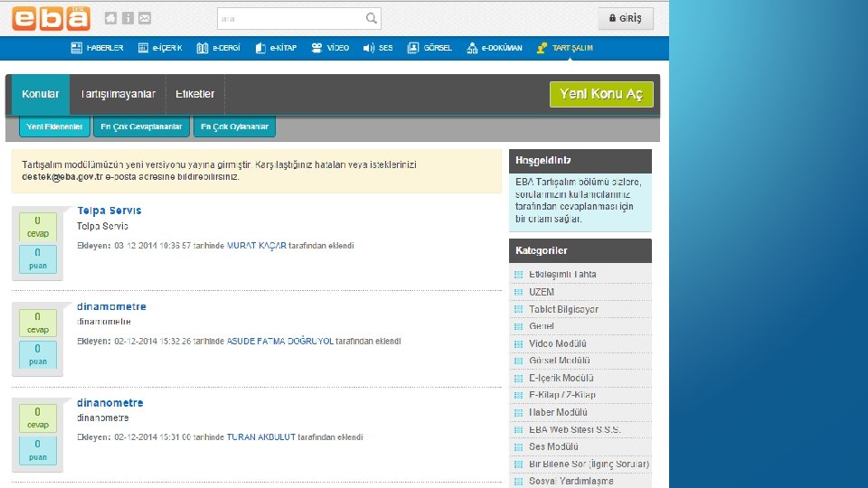This screenshot has height=488, width=868.
Task: Open the mail envelope icon in the header
Action: [x=145, y=18]
